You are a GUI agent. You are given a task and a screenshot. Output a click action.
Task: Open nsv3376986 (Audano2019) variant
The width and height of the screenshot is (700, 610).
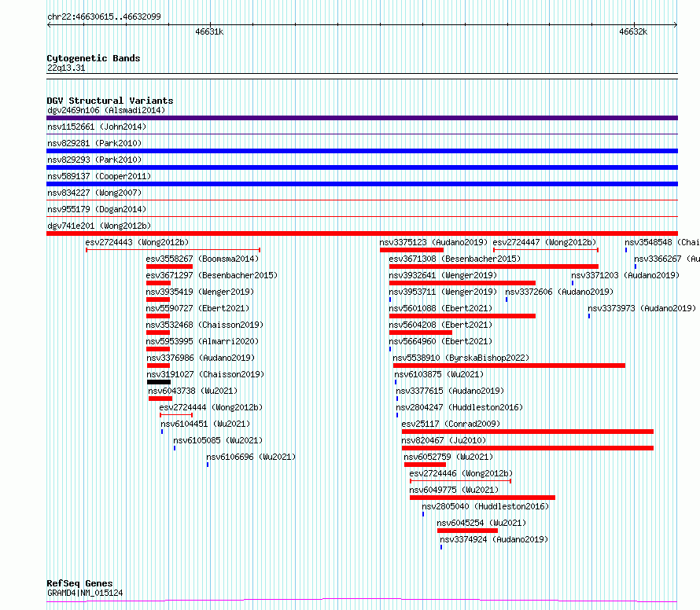[x=201, y=358]
